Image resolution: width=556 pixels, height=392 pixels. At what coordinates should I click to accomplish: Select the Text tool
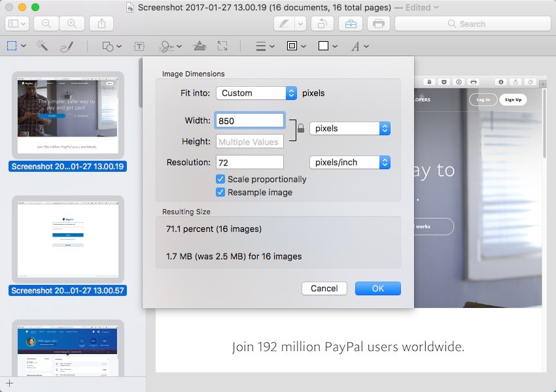click(139, 46)
